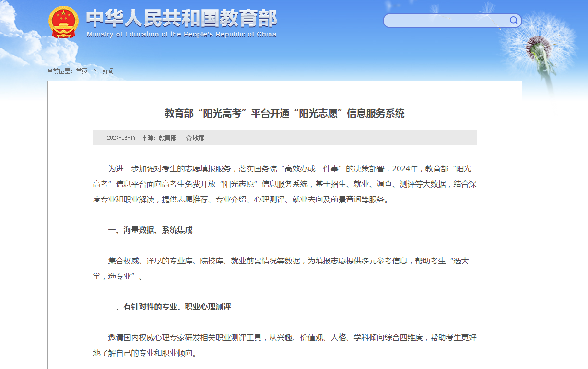Click the 来源：教育部 source label
The image size is (588, 369).
point(159,138)
